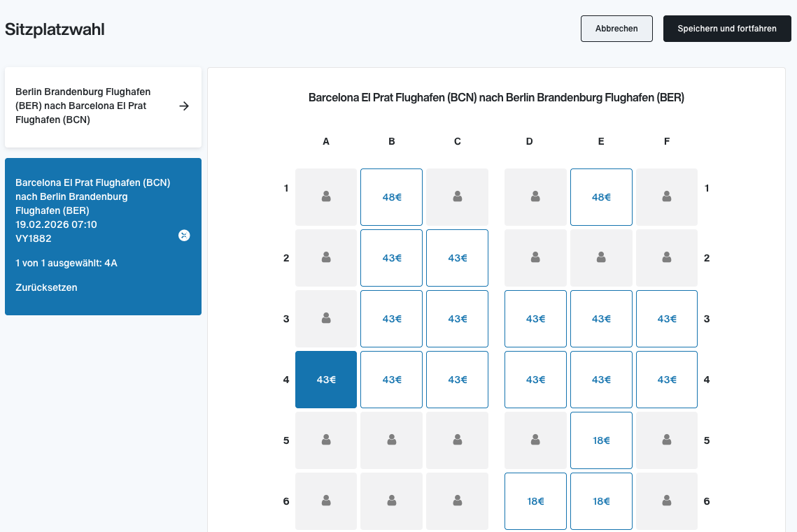The height and width of the screenshot is (532, 797).
Task: Select seat 4E for 43€
Action: pos(601,380)
